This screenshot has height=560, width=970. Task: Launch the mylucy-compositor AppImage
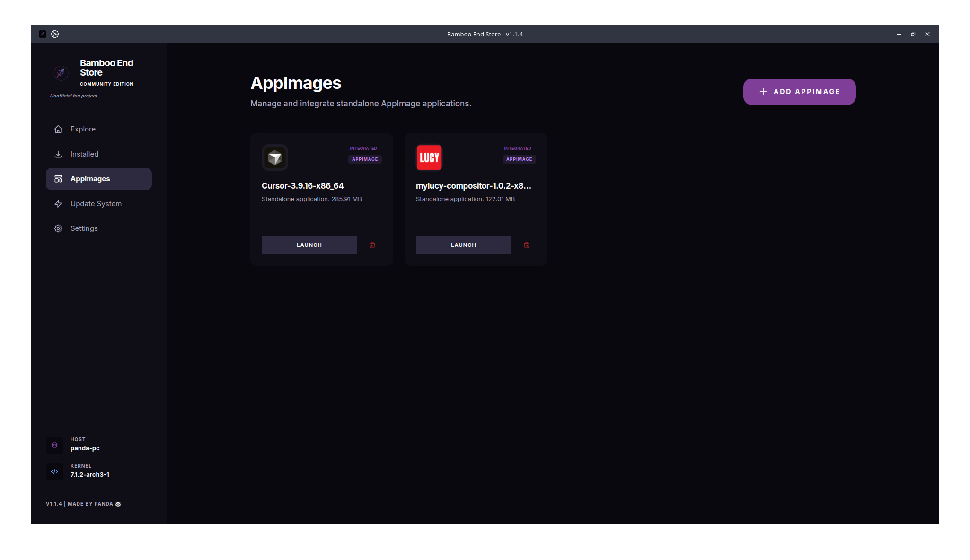click(x=464, y=245)
